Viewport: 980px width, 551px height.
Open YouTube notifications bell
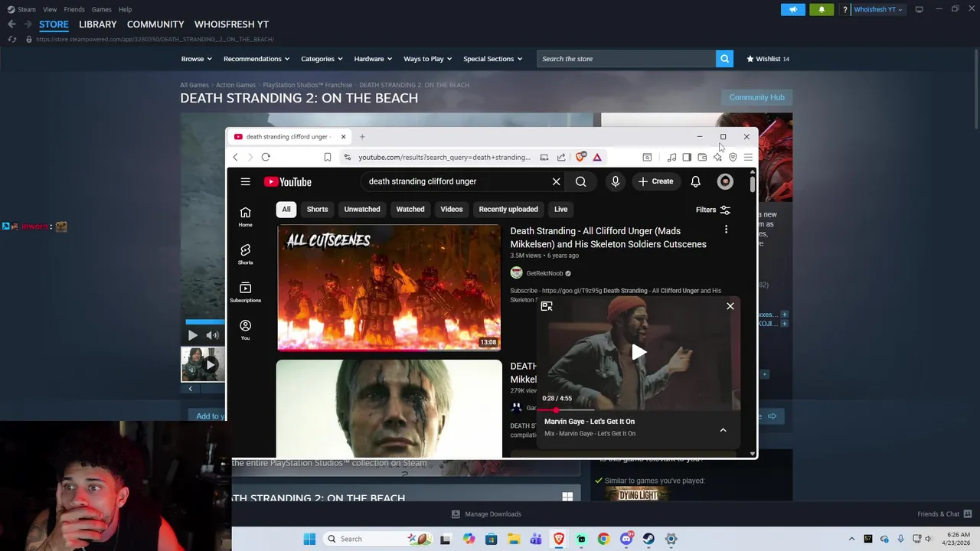[x=695, y=181]
